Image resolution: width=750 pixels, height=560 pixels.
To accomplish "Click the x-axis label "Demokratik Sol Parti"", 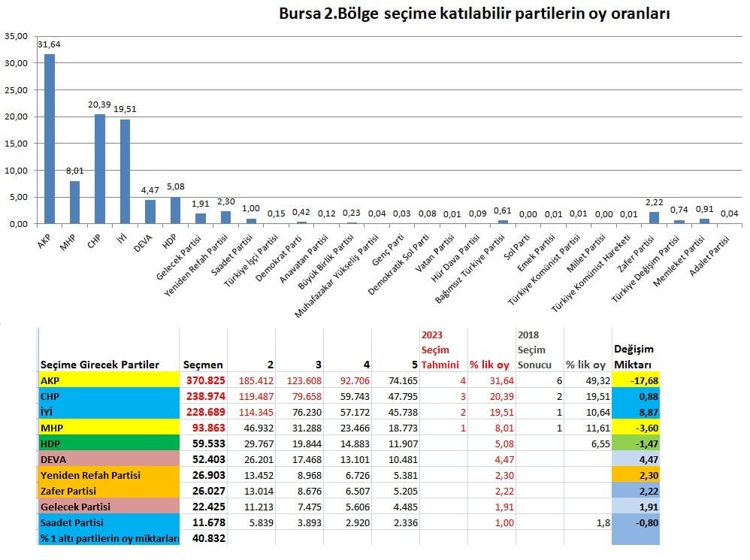I will click(398, 265).
